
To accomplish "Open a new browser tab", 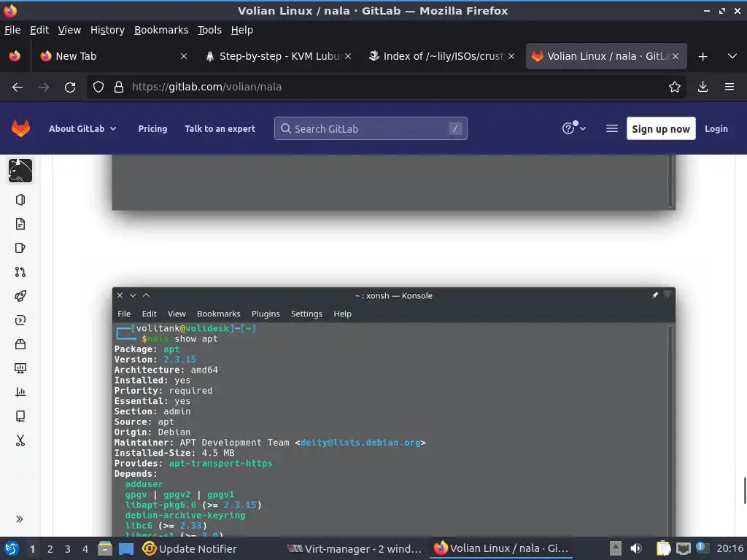I will pyautogui.click(x=703, y=57).
